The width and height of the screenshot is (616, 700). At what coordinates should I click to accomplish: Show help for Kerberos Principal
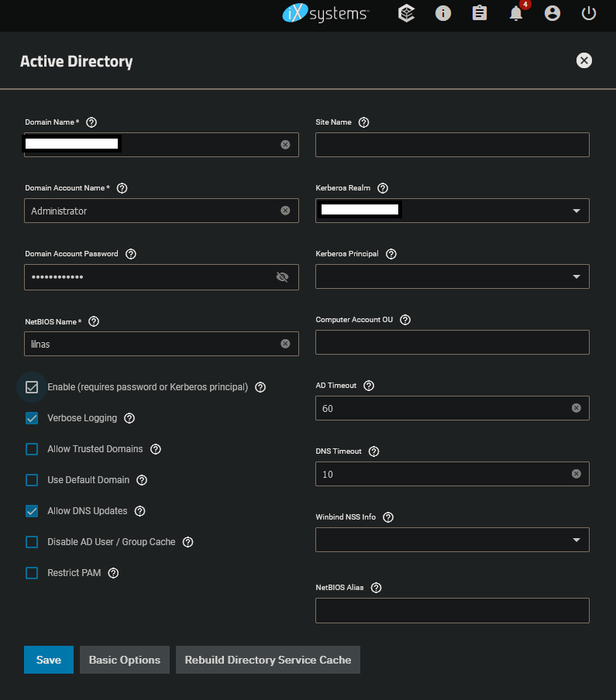pos(391,254)
